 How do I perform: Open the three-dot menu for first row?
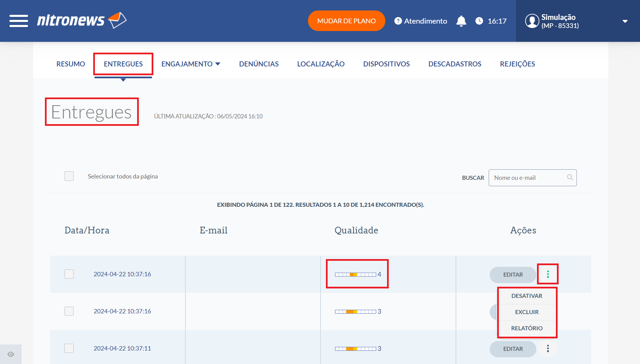(x=547, y=274)
